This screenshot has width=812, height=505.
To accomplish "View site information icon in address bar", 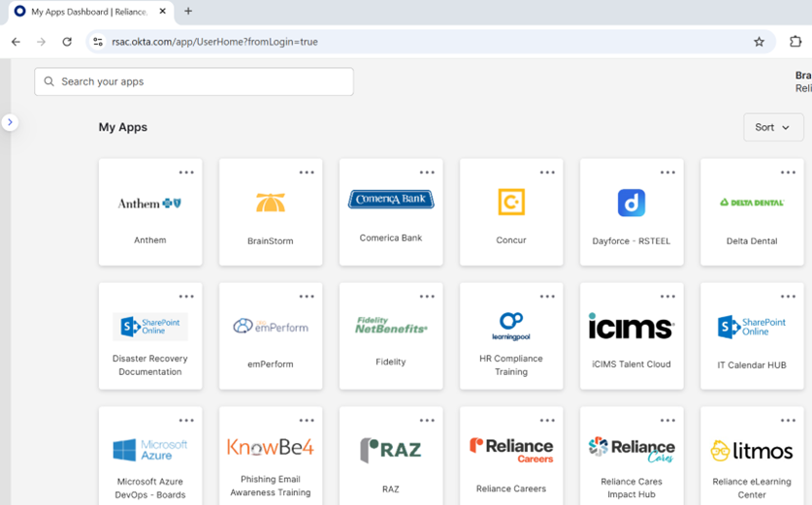I will [x=98, y=42].
